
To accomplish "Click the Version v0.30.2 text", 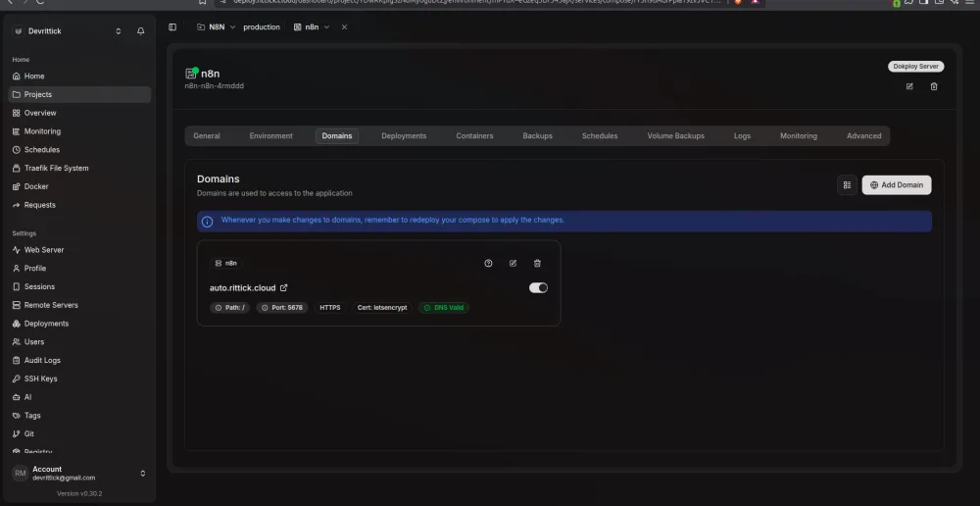I will tap(79, 493).
